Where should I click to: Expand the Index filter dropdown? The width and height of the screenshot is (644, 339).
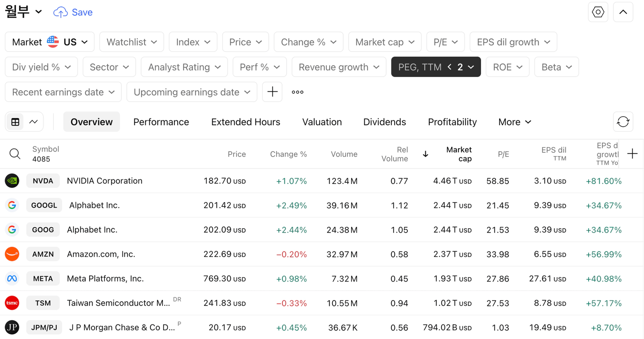click(x=193, y=42)
